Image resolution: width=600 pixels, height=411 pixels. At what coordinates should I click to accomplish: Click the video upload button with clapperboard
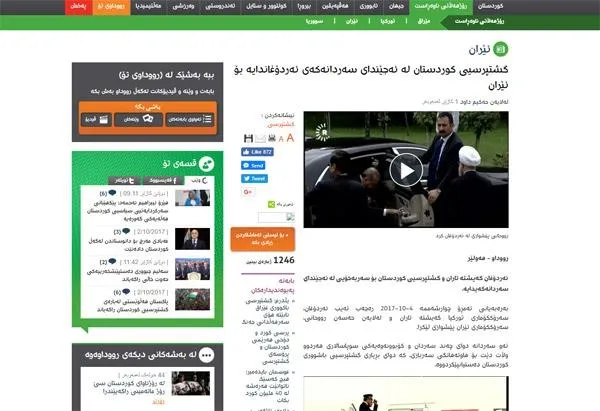click(x=96, y=119)
